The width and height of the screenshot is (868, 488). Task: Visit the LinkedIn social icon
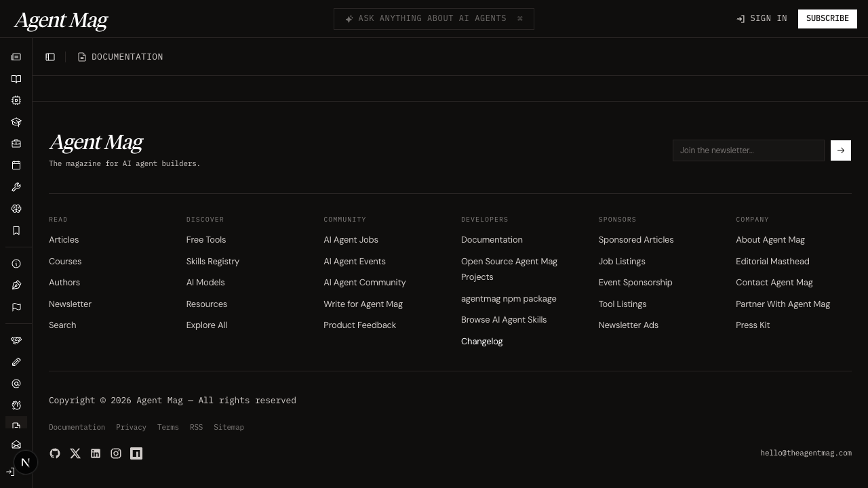(x=96, y=453)
